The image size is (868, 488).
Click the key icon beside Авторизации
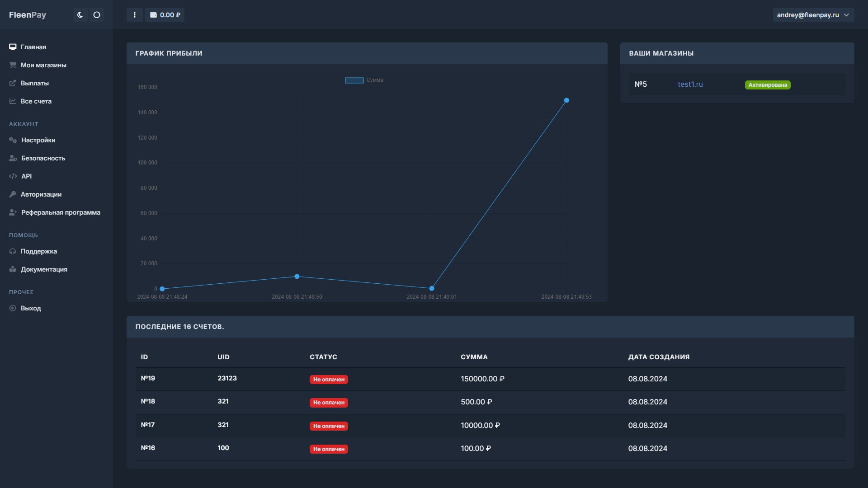[x=13, y=194]
